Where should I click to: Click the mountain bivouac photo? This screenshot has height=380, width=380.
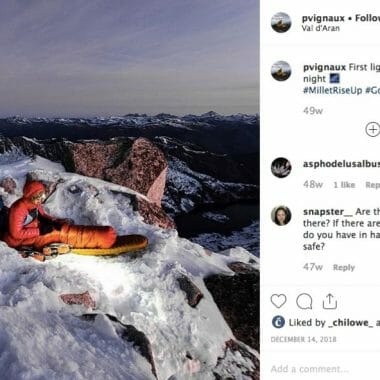(x=130, y=190)
